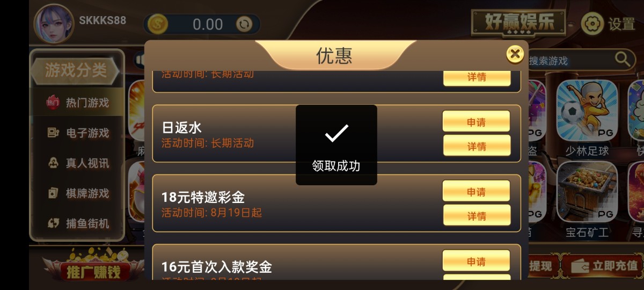Select 热门游戏 category
Screen dimensions: 644x290
[78, 102]
